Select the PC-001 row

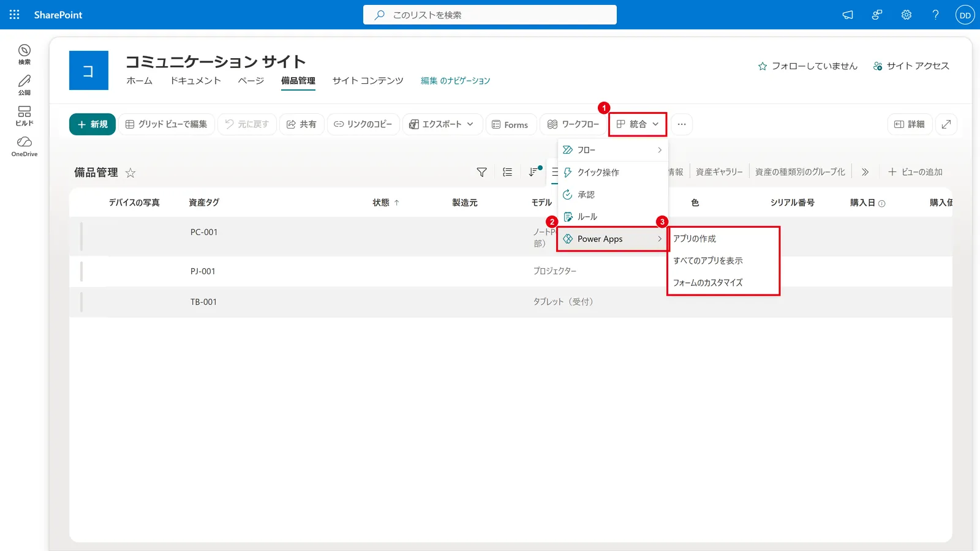(510, 237)
